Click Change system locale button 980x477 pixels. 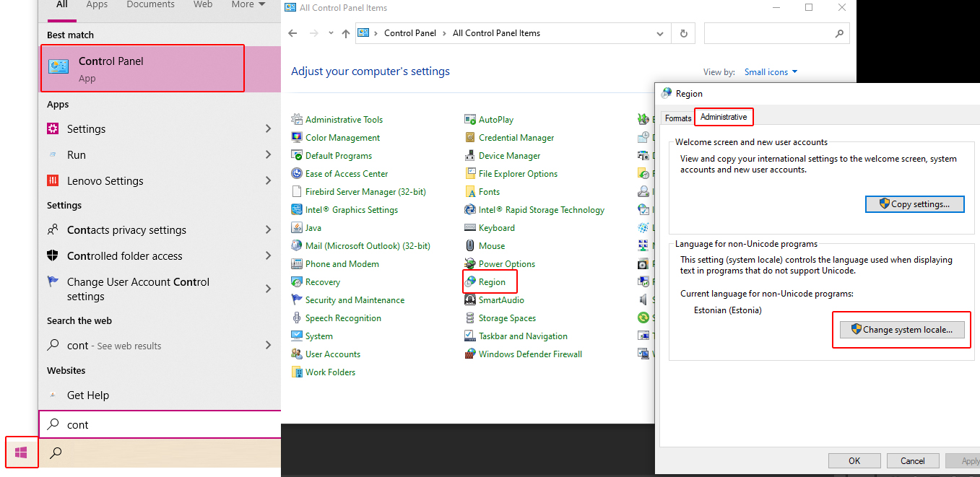[902, 330]
